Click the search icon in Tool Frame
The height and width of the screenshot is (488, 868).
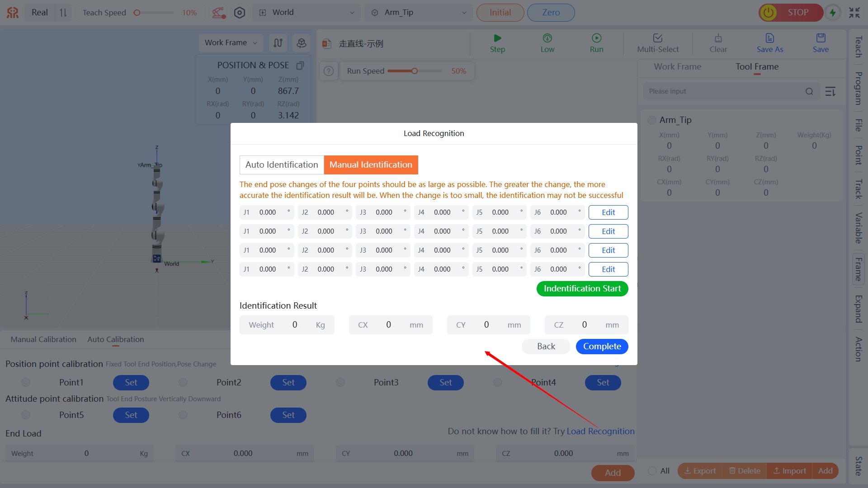(809, 92)
